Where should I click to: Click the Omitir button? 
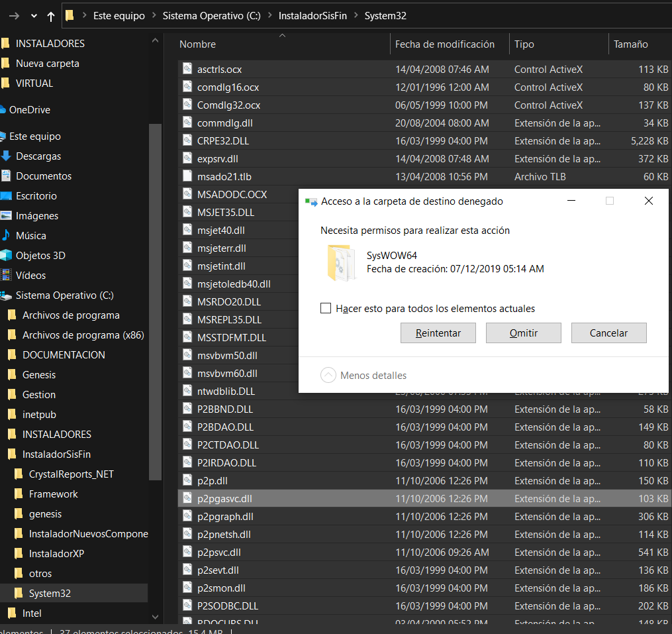click(x=523, y=333)
